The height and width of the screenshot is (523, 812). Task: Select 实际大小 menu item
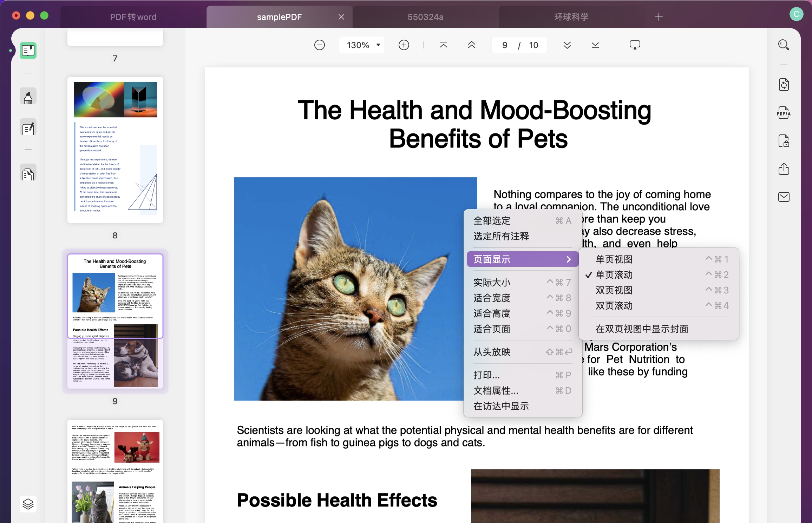(523, 282)
